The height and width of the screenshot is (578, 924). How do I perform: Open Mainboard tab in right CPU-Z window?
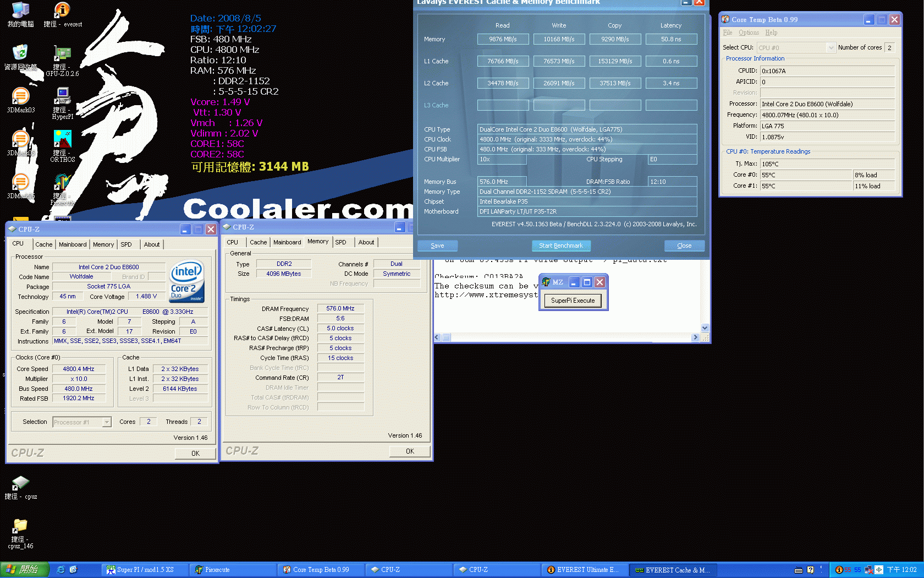[x=287, y=242]
